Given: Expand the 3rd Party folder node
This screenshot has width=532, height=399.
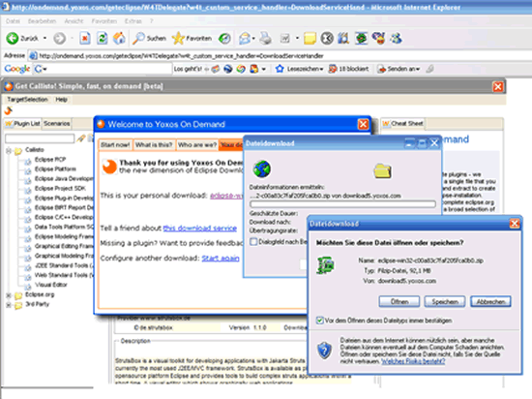Looking at the screenshot, I should 9,305.
